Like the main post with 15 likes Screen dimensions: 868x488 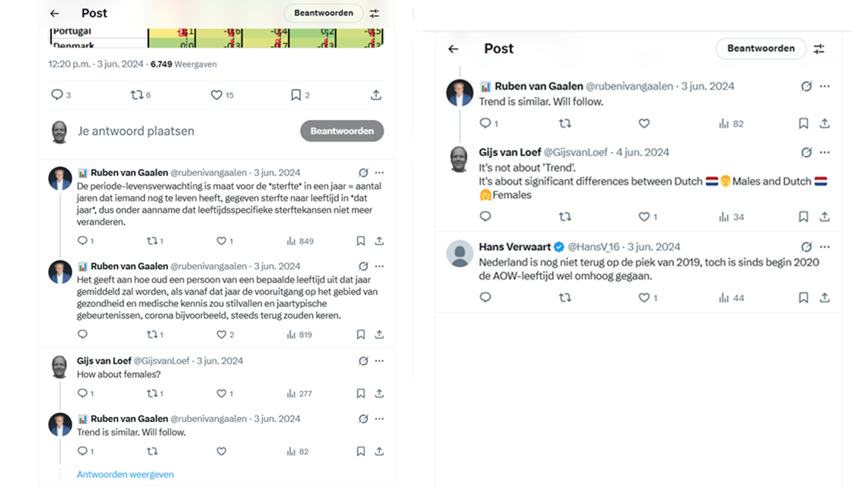[216, 96]
